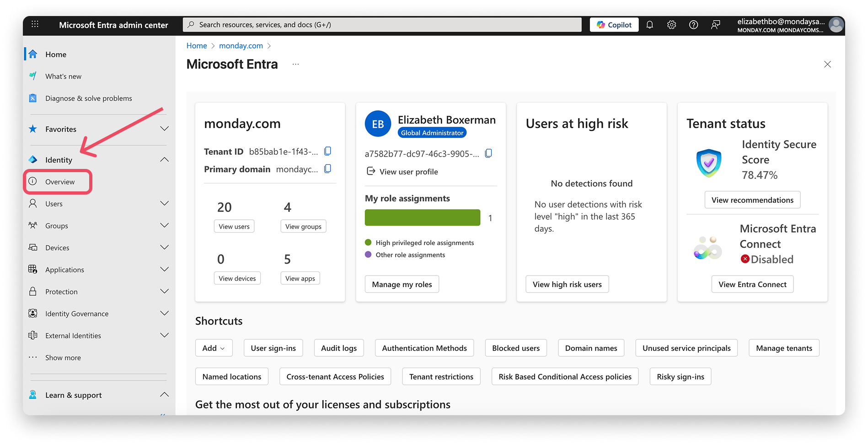
Task: Expand the Groups submenu chevron
Action: coord(165,225)
